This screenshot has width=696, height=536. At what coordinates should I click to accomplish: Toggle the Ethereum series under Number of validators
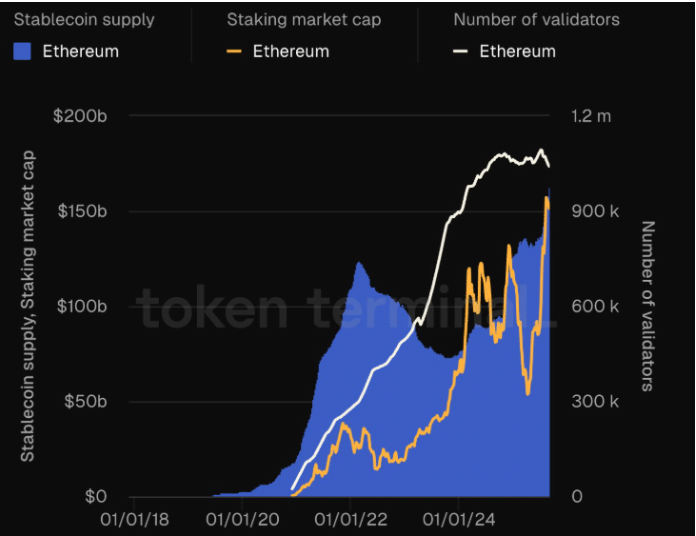[517, 51]
